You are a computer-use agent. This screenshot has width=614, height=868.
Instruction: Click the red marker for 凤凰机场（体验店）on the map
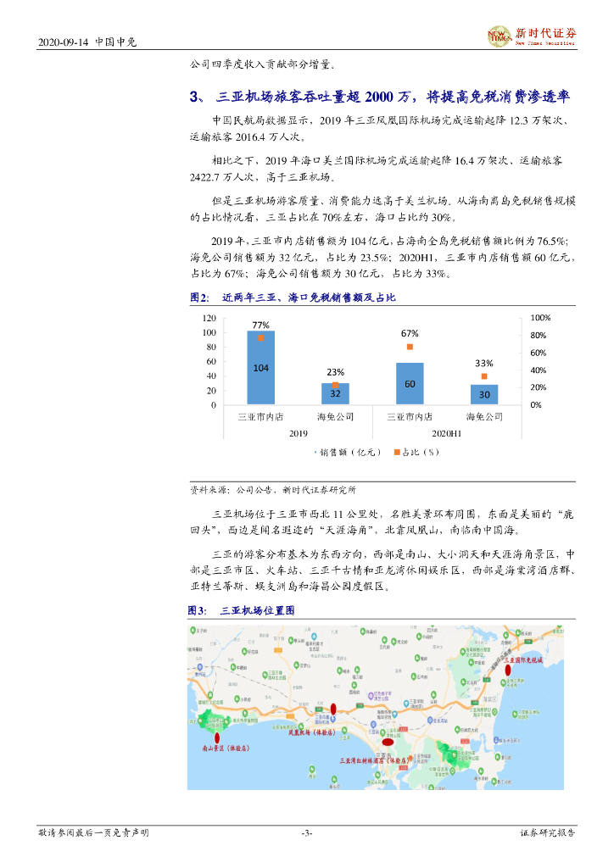point(333,709)
